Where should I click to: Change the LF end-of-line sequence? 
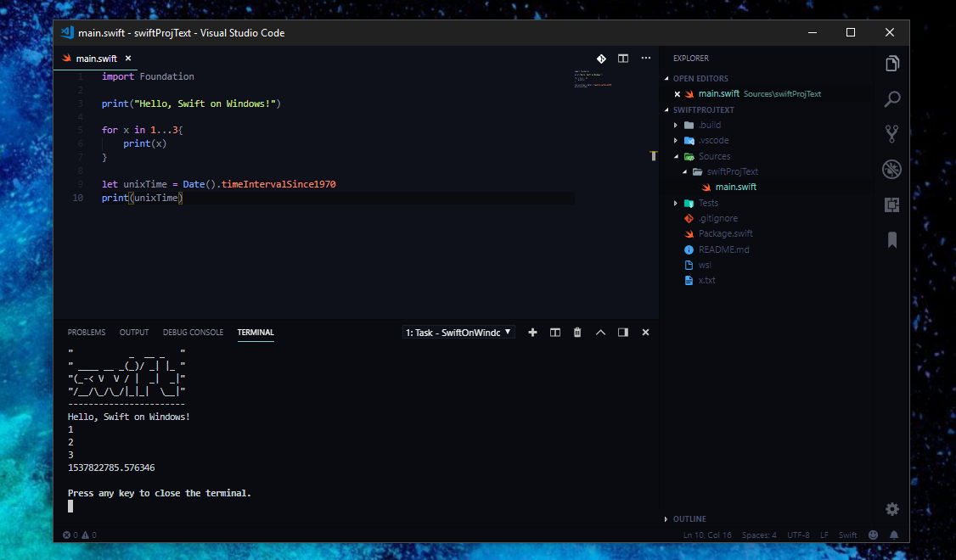(x=824, y=535)
